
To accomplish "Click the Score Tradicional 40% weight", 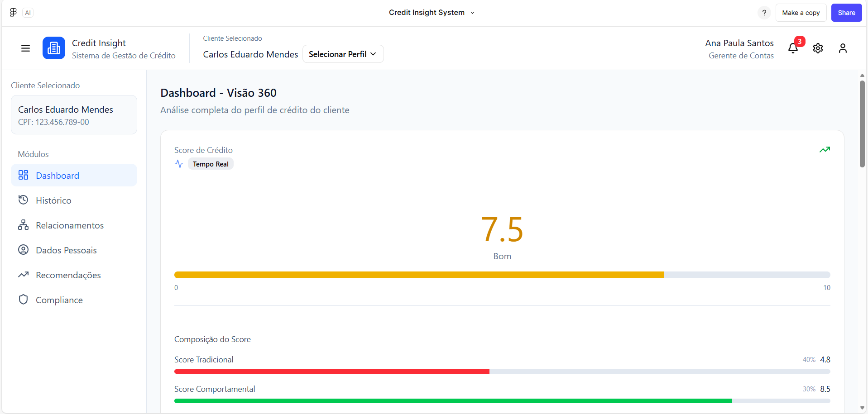I will pos(809,360).
